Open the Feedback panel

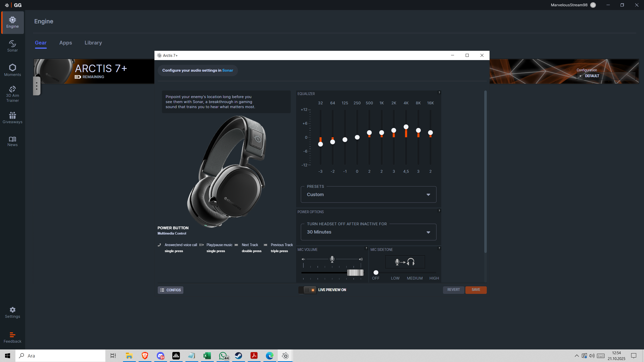tap(13, 338)
